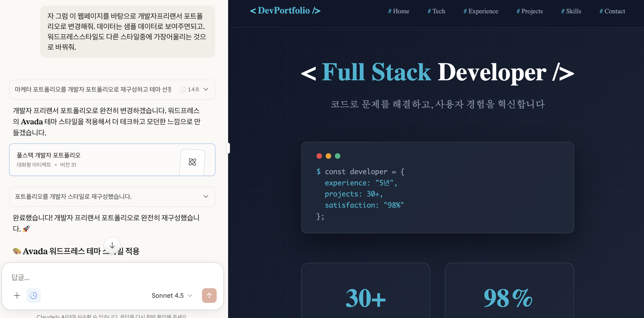Click the artifact atom icon thumbnail
The width and height of the screenshot is (644, 318).
(192, 162)
